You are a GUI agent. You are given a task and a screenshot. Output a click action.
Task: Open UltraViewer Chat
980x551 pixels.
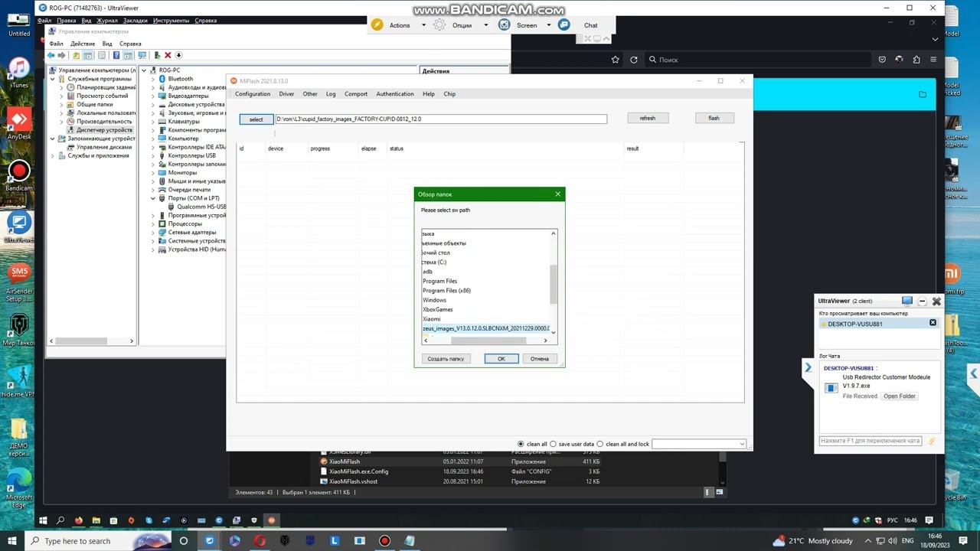tap(590, 25)
